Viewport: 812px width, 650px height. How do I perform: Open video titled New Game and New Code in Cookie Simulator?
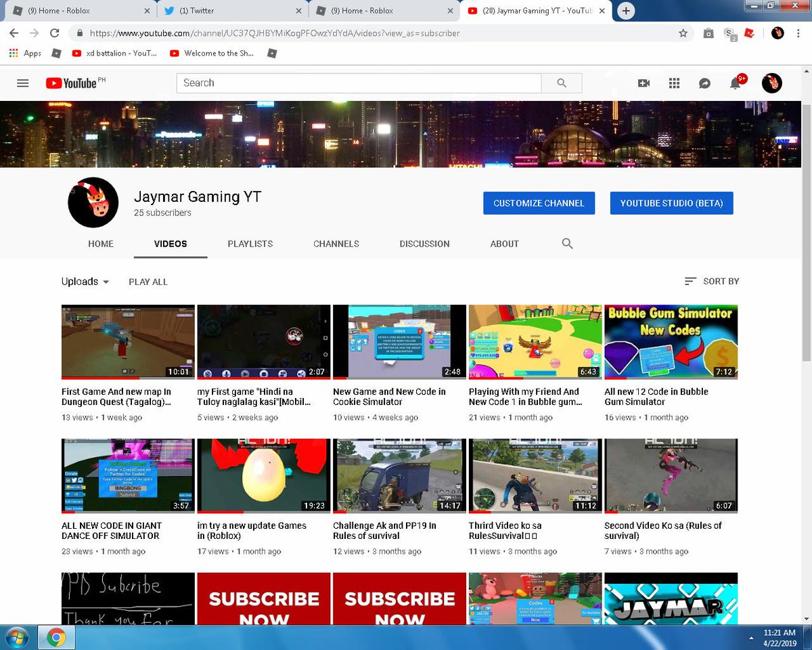(389, 397)
